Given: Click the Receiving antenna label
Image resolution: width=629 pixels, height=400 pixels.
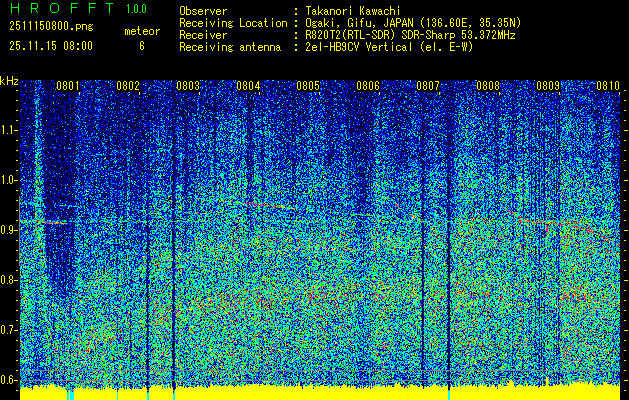Looking at the screenshot, I should point(230,47).
